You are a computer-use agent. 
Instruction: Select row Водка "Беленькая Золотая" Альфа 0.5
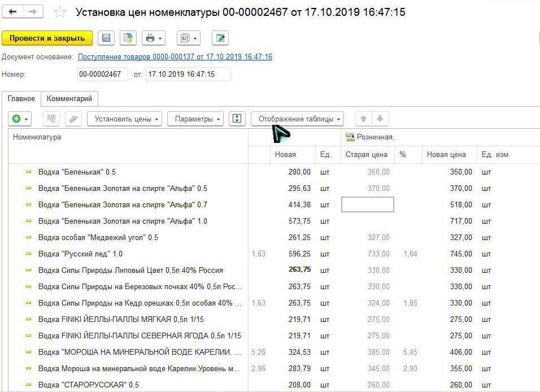click(x=123, y=189)
